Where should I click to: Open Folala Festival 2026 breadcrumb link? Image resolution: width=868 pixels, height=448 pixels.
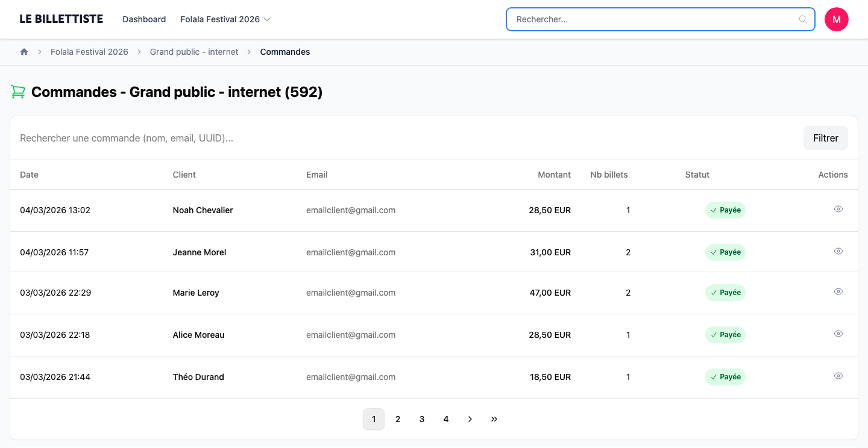(x=89, y=52)
